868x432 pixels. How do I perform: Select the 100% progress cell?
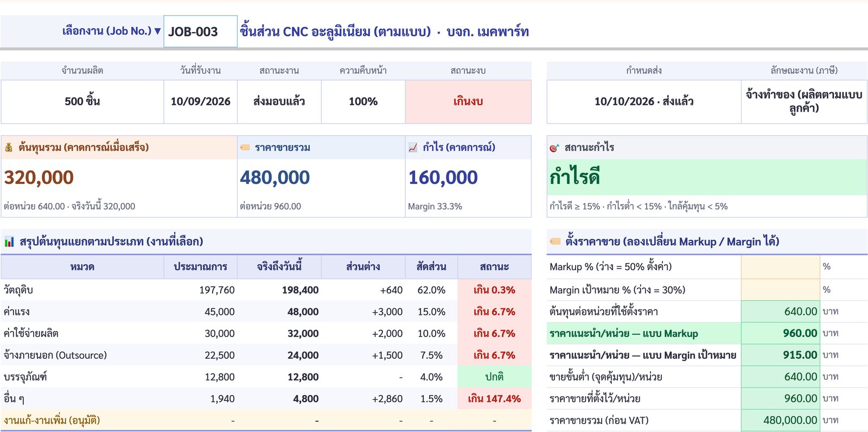click(363, 101)
